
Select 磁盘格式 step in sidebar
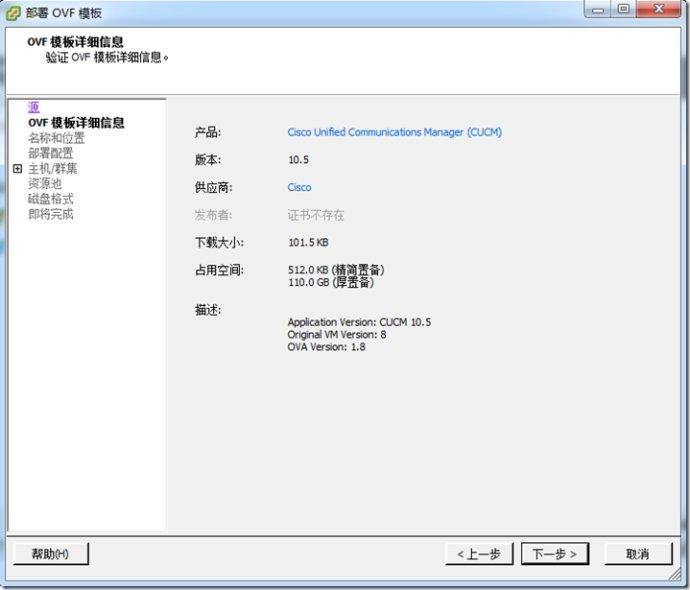point(51,199)
